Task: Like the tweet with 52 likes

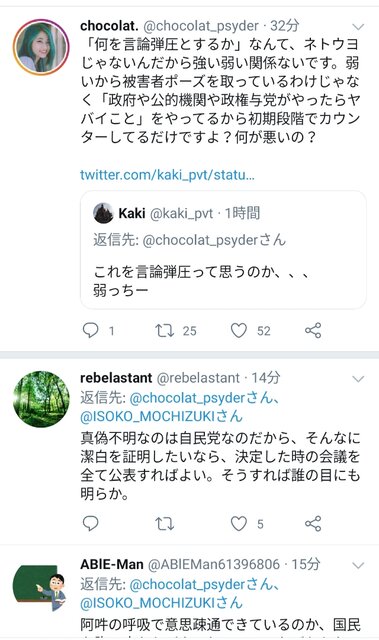Action: [x=239, y=330]
